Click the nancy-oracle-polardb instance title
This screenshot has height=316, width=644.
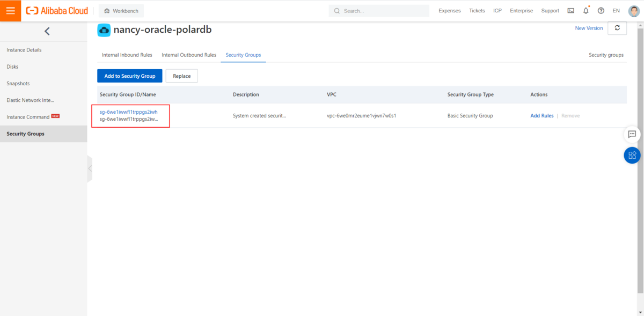click(x=163, y=30)
